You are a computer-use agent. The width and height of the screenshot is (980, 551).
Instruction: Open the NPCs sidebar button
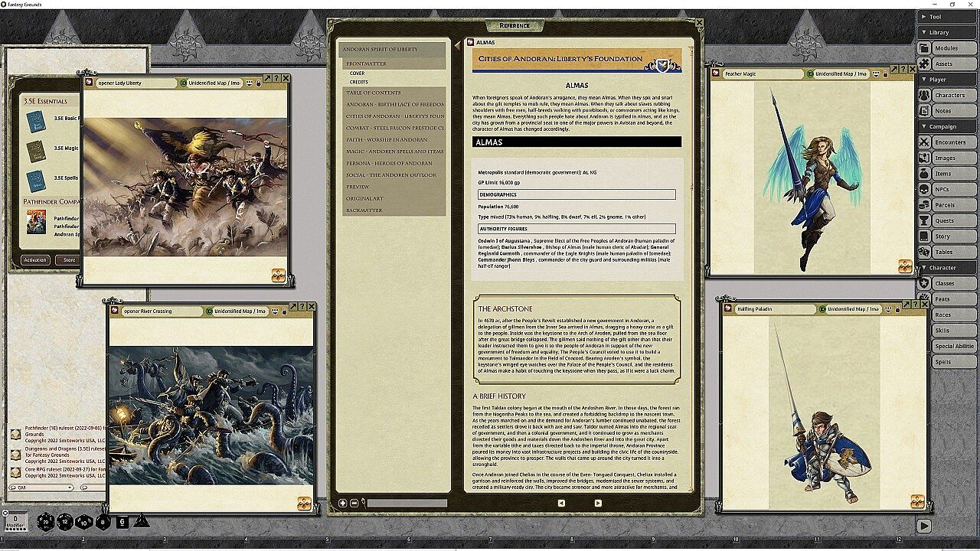[946, 190]
